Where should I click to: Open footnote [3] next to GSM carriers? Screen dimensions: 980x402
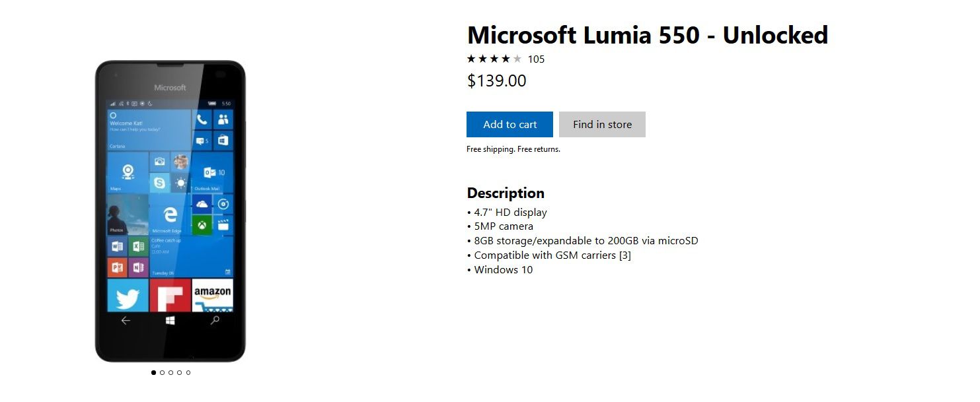(624, 255)
